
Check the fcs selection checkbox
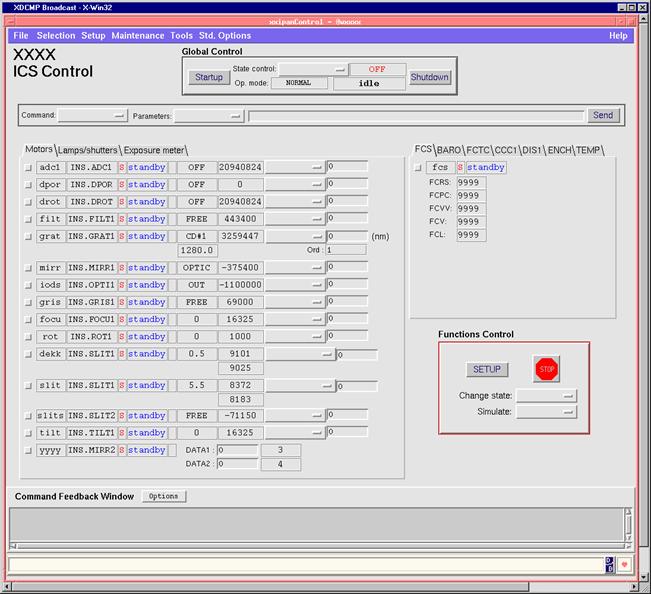(x=417, y=167)
